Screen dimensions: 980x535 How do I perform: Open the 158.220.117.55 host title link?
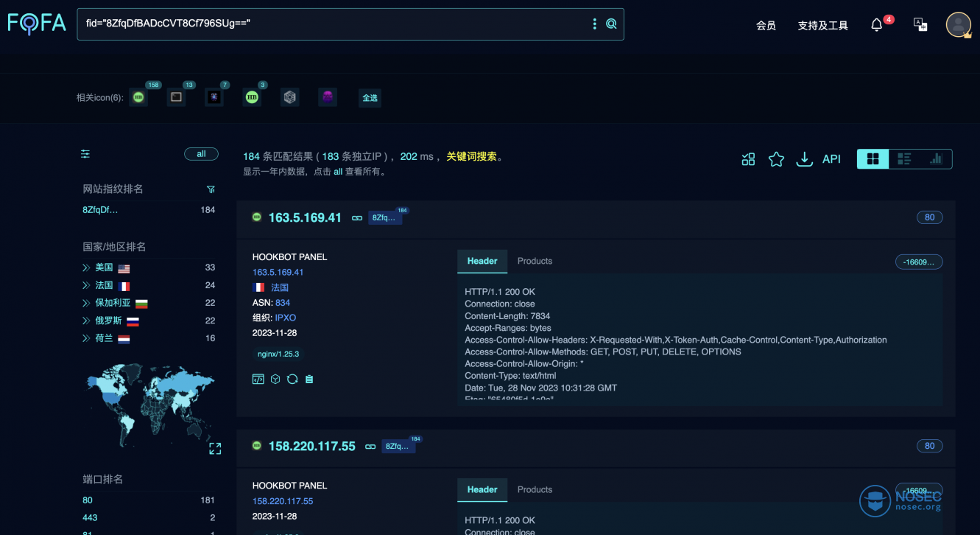tap(312, 446)
